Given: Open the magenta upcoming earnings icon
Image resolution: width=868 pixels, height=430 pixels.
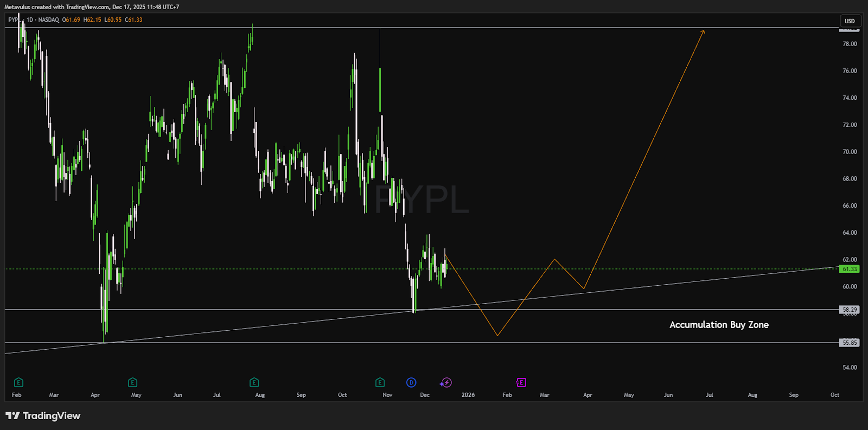Looking at the screenshot, I should [521, 382].
